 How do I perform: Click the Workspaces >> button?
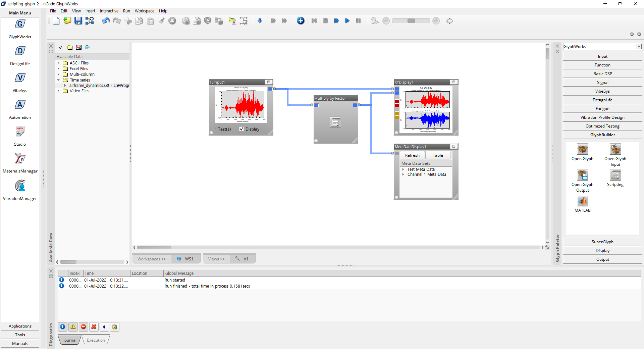[152, 259]
